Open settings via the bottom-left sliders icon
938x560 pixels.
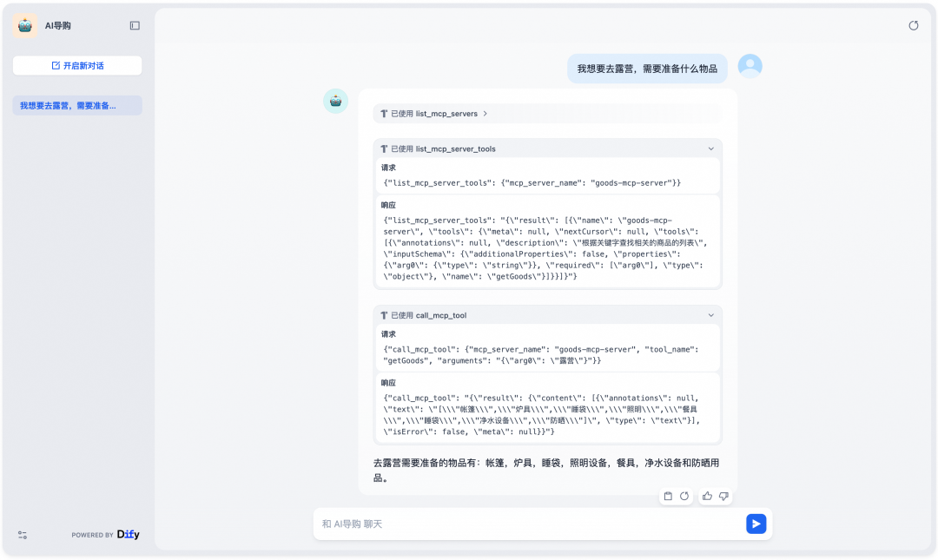coord(22,535)
